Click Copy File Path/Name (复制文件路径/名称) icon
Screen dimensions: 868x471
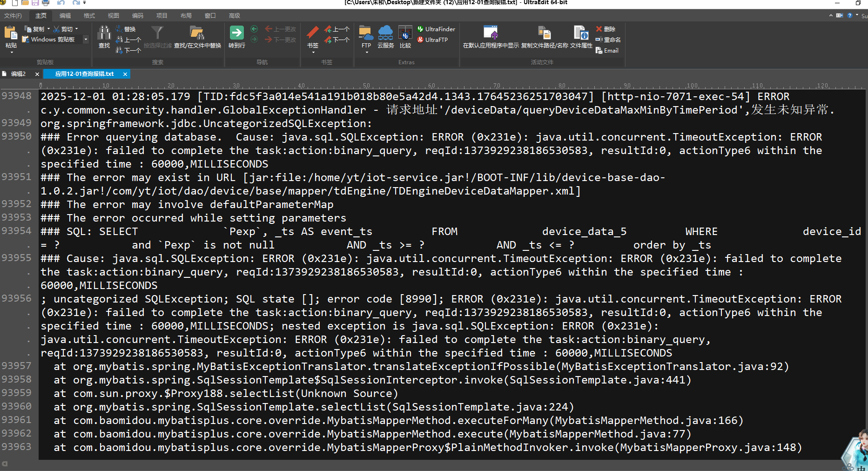click(544, 34)
